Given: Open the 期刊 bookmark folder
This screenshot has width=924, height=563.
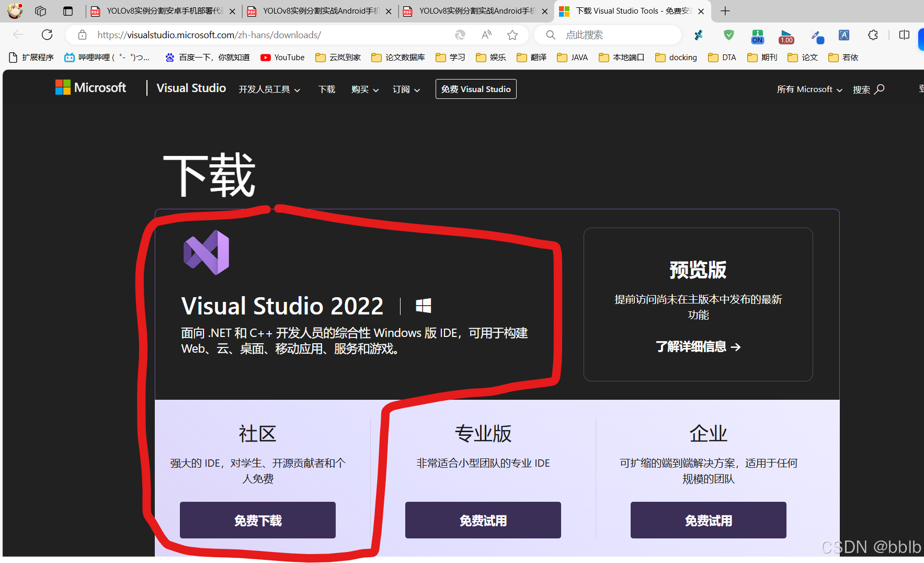Looking at the screenshot, I should (762, 58).
